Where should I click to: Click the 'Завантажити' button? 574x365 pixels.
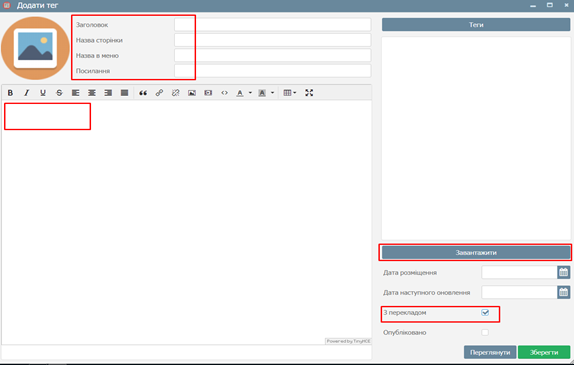[x=476, y=253]
